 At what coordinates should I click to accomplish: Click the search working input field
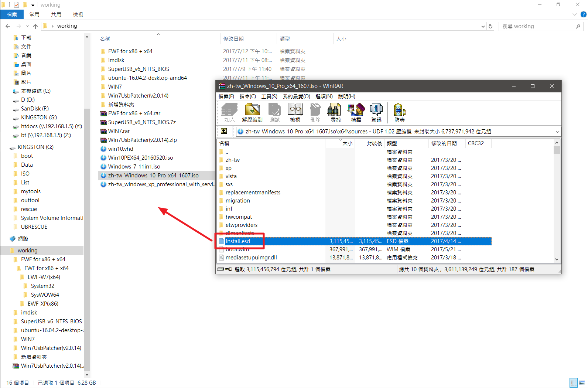tap(537, 26)
